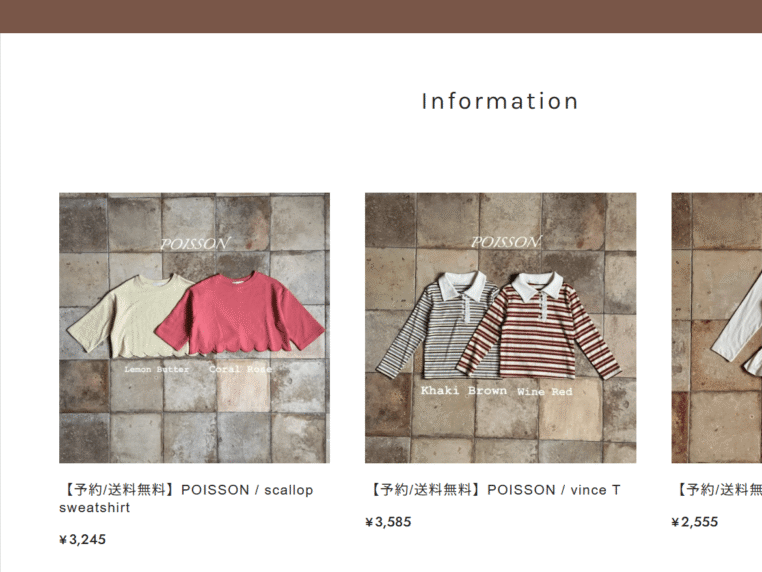Screen dimensions: 762x572
Task: Click the Khaki Brown color label
Action: click(x=464, y=391)
